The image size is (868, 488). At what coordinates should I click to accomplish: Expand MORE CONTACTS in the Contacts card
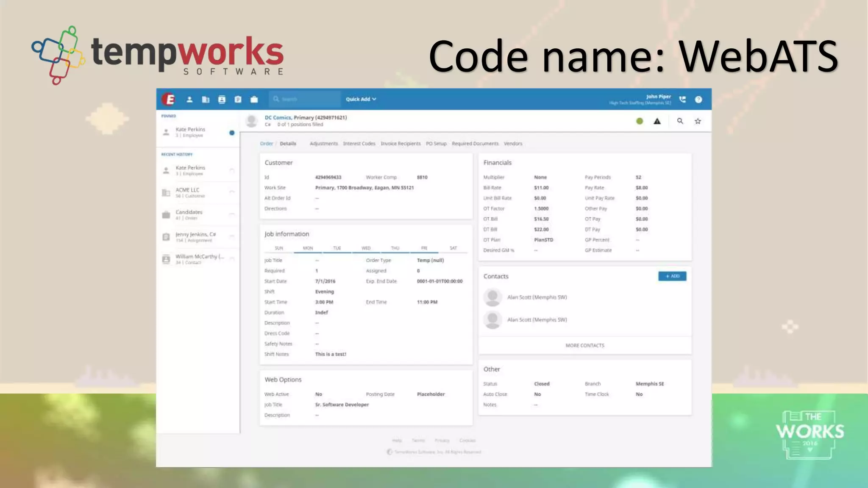(584, 345)
